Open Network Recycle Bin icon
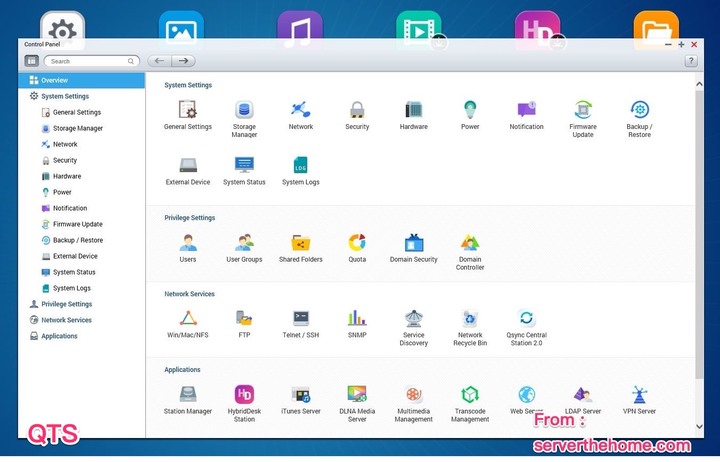 [470, 318]
